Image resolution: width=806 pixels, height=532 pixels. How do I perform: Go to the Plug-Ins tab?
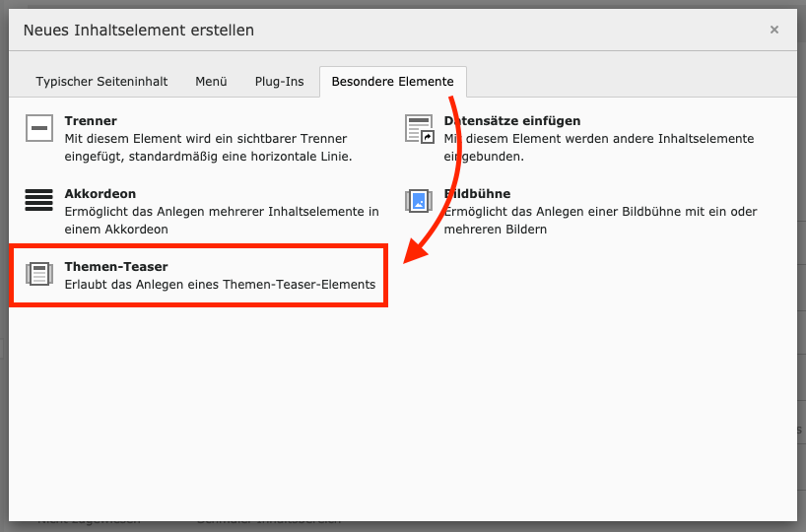point(279,82)
